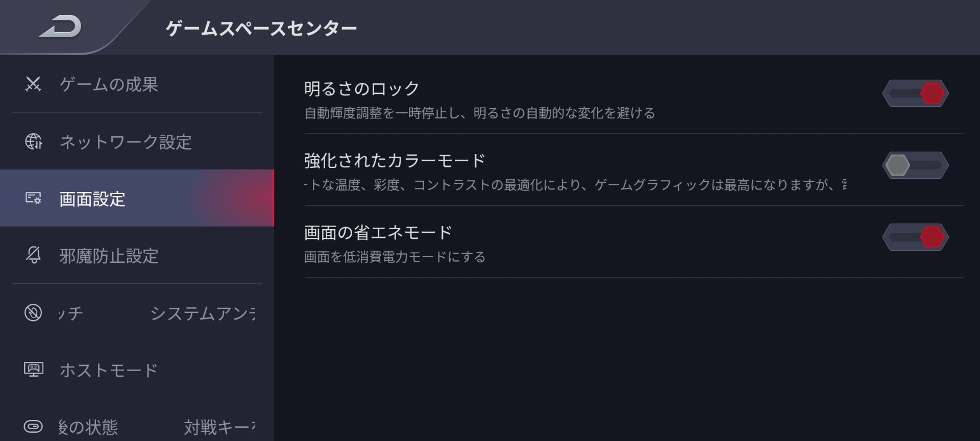Viewport: 980px width, 441px height.
Task: Enable the 強化されたカラーモード toggle
Action: [x=915, y=165]
